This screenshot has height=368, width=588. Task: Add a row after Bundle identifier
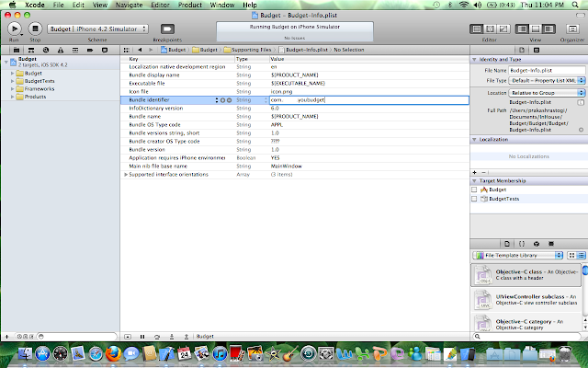coord(222,100)
